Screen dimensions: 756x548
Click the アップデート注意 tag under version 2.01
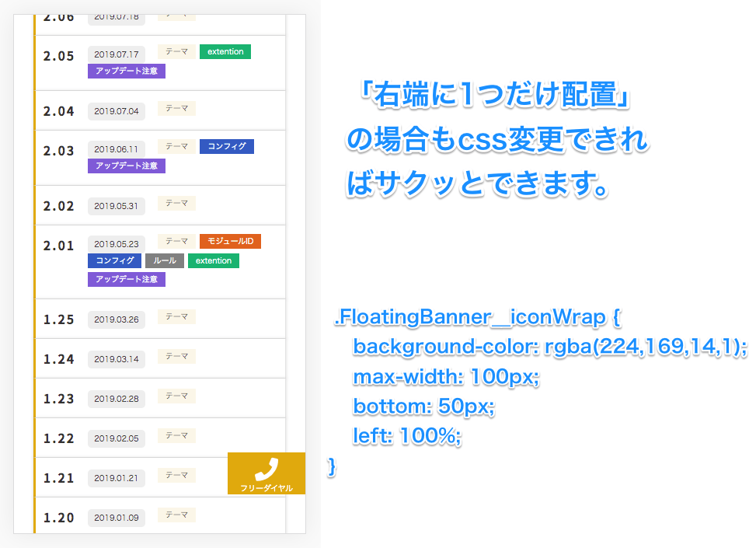(x=127, y=279)
